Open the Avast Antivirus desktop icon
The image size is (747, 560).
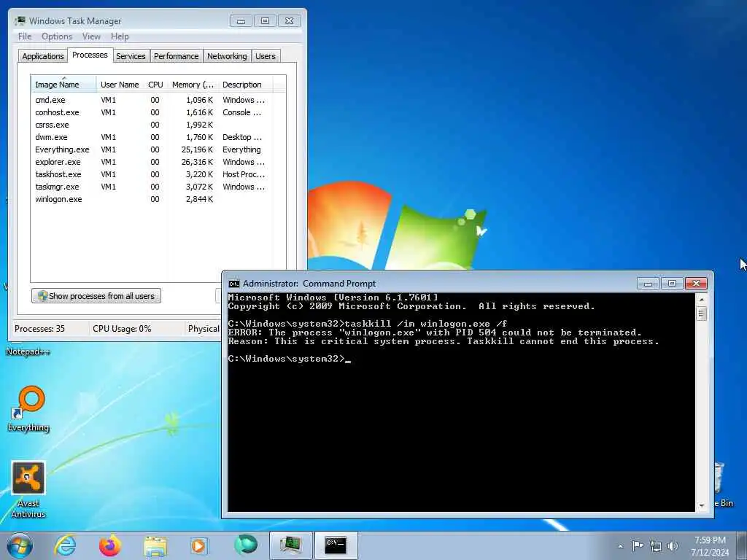[x=28, y=489]
